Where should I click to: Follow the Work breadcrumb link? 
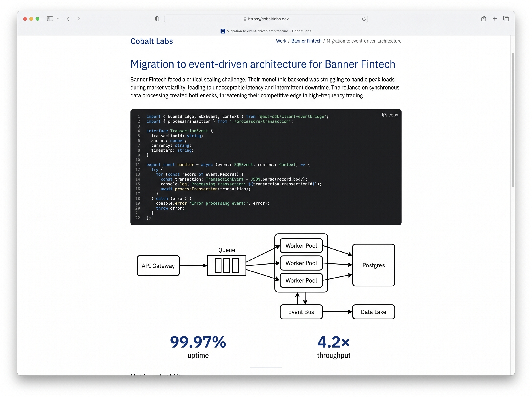[281, 41]
